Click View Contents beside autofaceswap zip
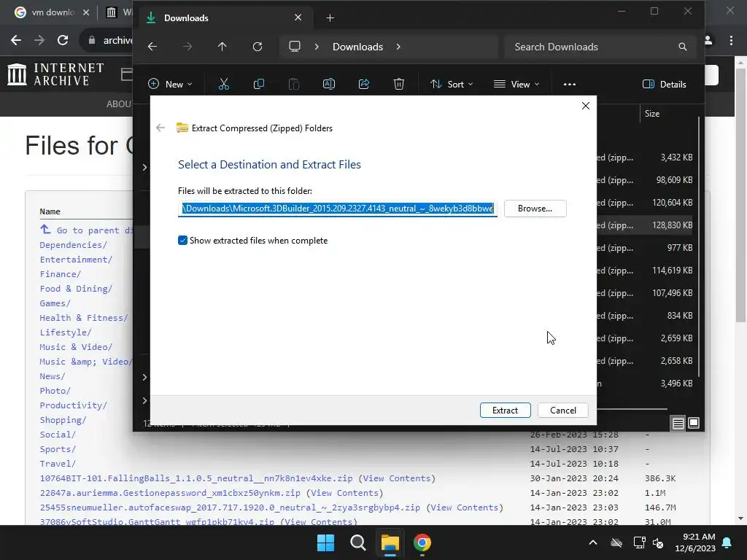 [465, 507]
